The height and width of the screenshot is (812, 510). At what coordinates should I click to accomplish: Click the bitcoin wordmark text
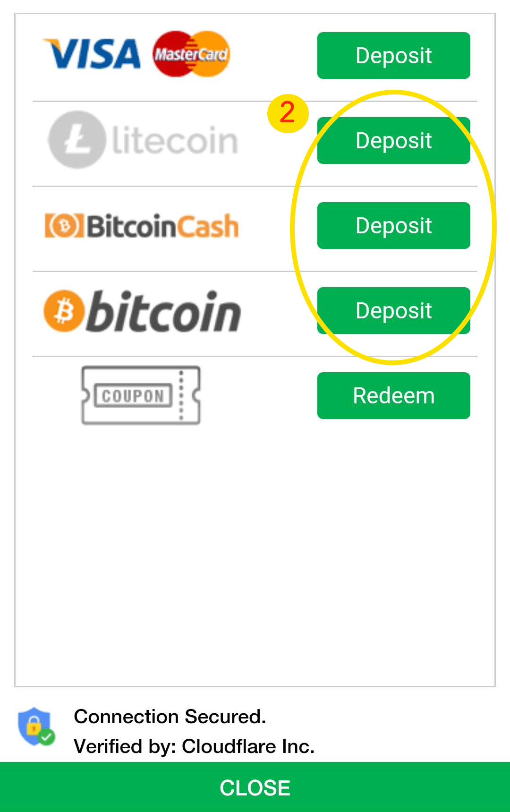pos(165,311)
